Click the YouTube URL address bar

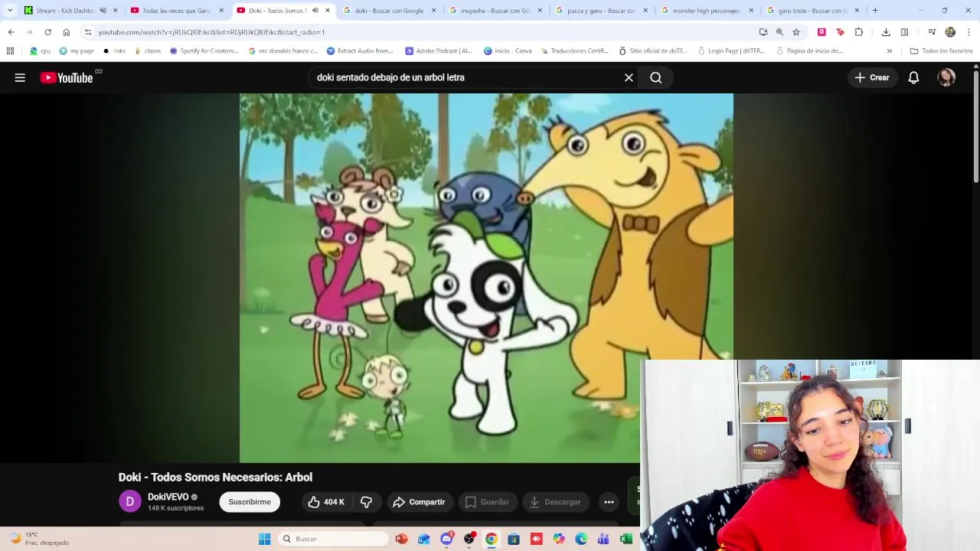click(421, 32)
